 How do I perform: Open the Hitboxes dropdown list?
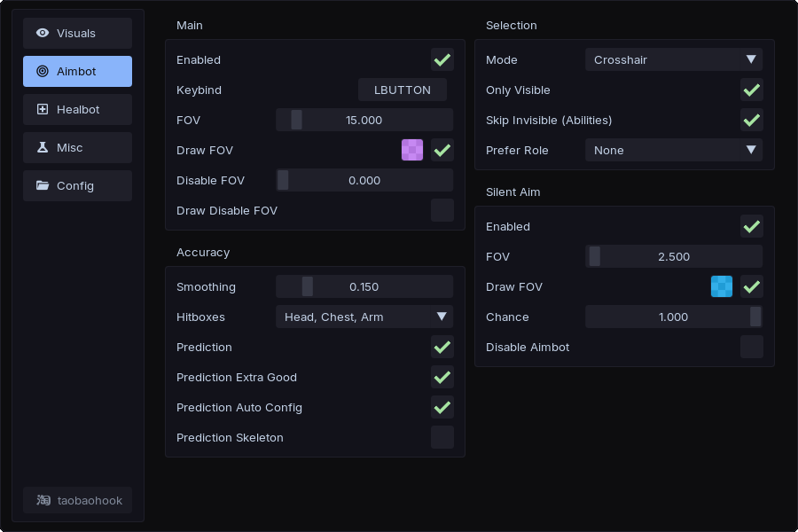click(364, 317)
